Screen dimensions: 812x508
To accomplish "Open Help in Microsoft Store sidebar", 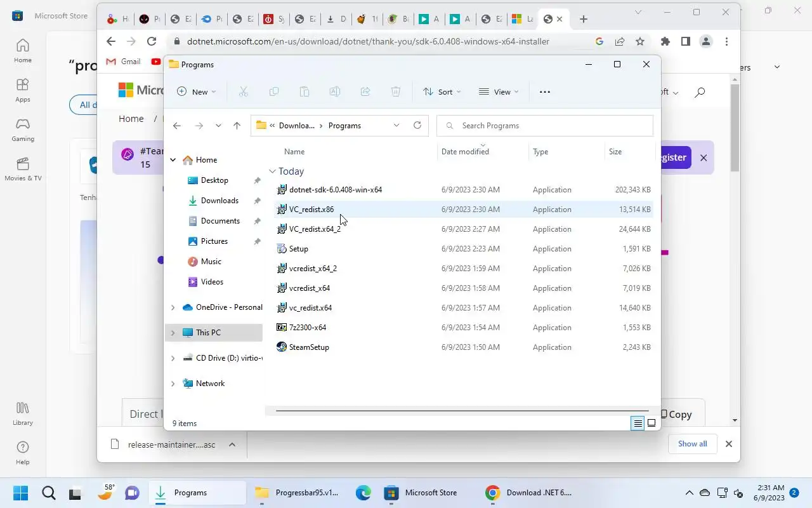I will point(23,453).
